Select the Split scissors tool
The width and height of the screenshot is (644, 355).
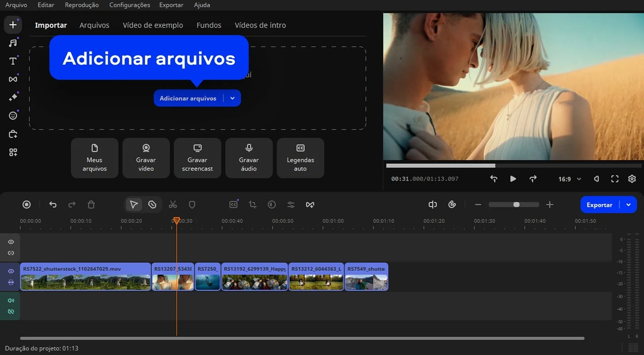click(173, 205)
